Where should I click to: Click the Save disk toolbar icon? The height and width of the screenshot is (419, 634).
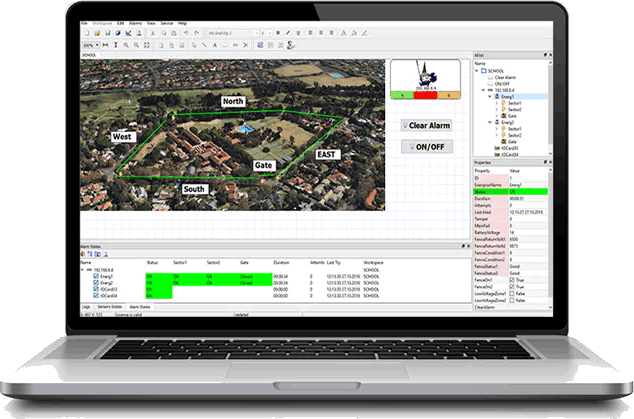(x=108, y=33)
